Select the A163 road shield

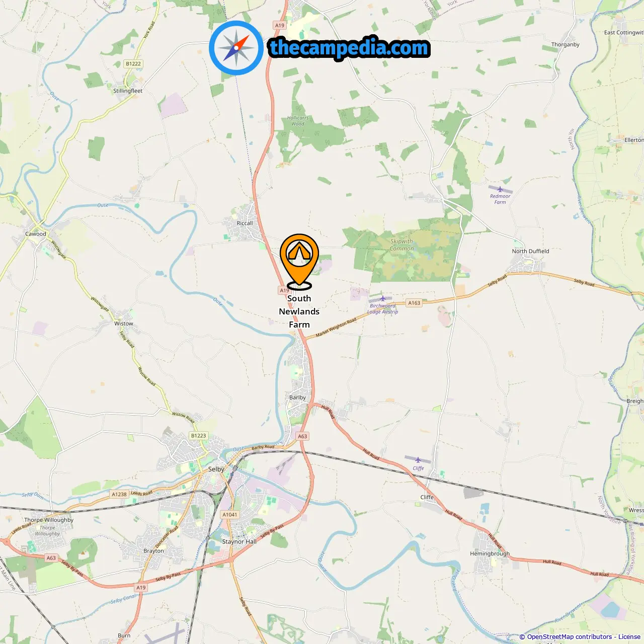click(414, 303)
